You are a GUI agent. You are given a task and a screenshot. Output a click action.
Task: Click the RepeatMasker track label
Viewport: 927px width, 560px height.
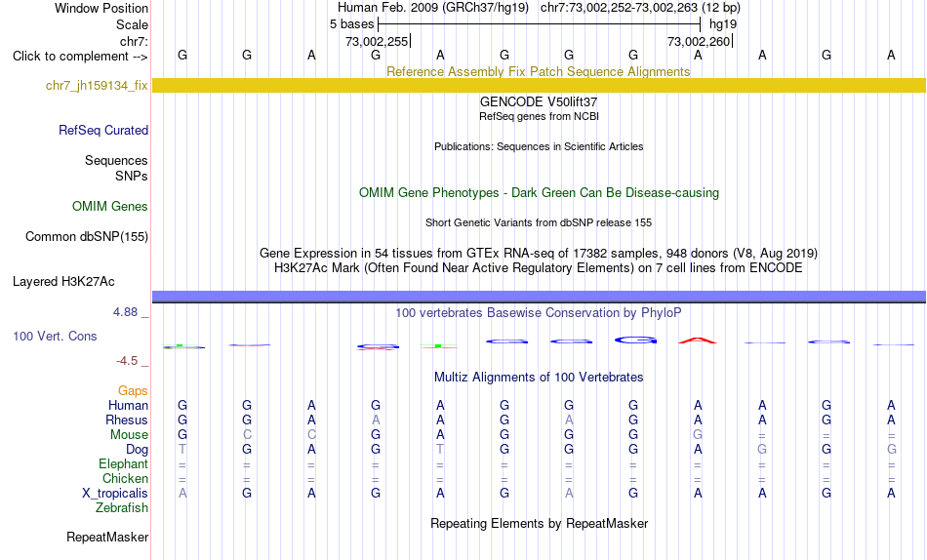click(107, 537)
